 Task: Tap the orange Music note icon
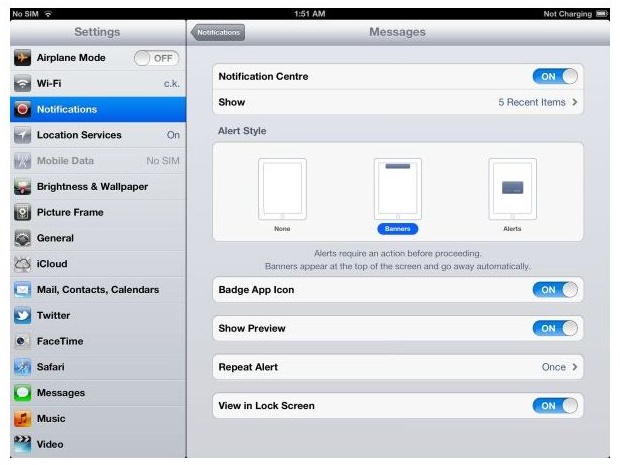[23, 418]
